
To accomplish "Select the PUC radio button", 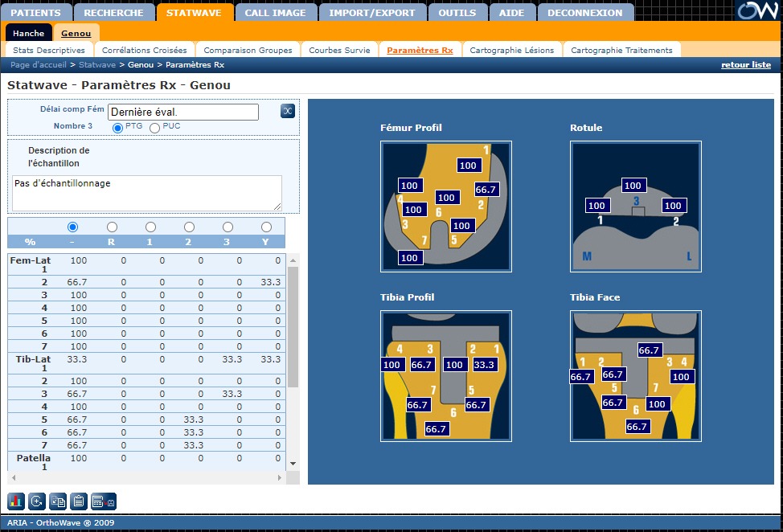I will click(155, 128).
